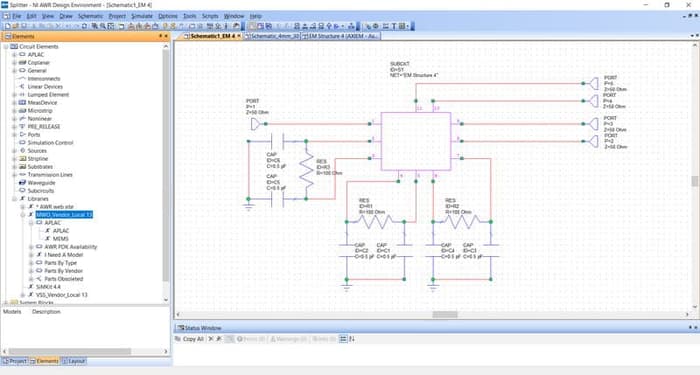Click the Microstrip category icon

point(22,111)
